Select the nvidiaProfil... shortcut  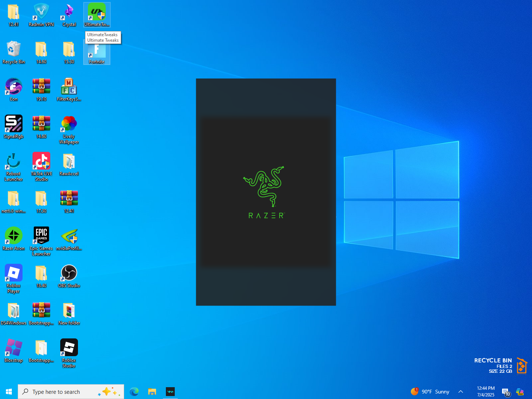[x=69, y=239]
